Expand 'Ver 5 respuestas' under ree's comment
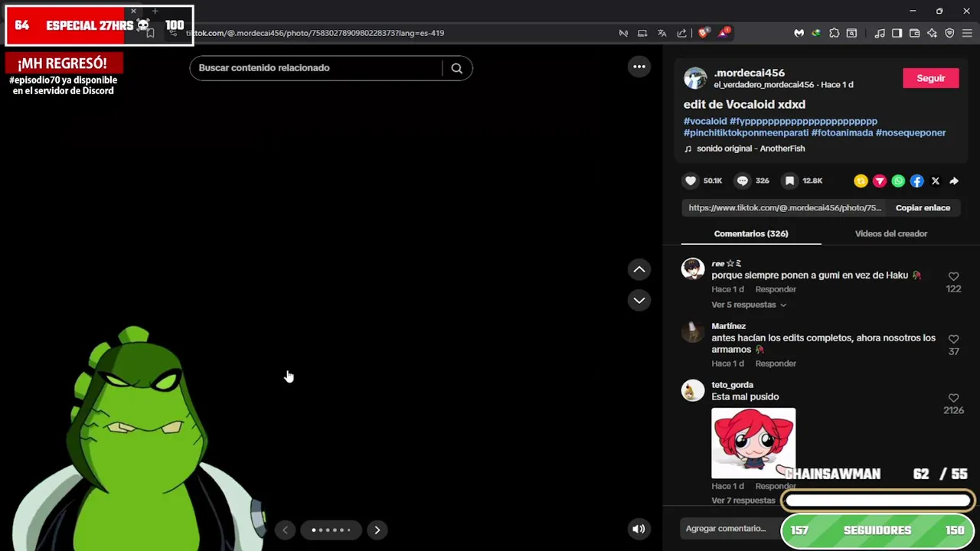 (749, 305)
